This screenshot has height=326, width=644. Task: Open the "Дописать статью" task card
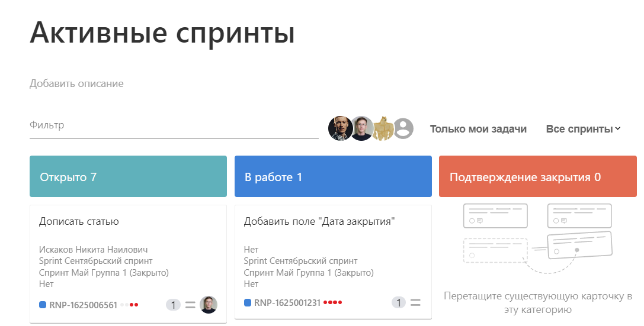click(x=79, y=221)
